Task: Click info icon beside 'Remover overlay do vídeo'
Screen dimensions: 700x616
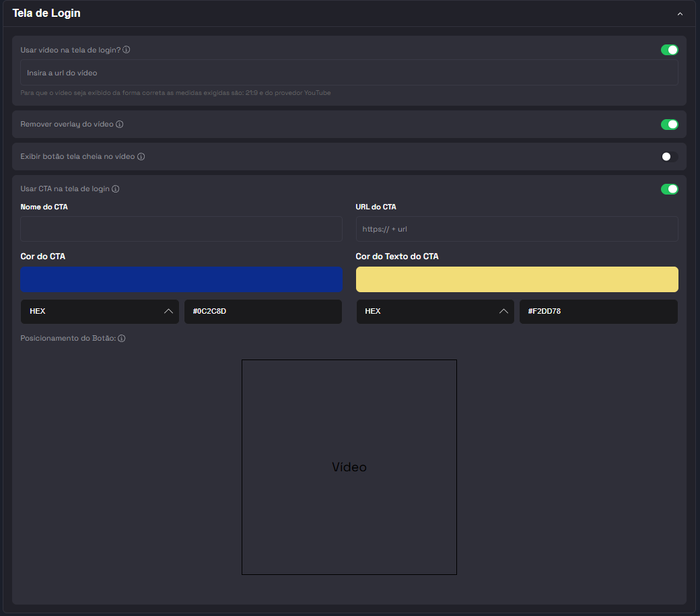Action: (x=120, y=125)
